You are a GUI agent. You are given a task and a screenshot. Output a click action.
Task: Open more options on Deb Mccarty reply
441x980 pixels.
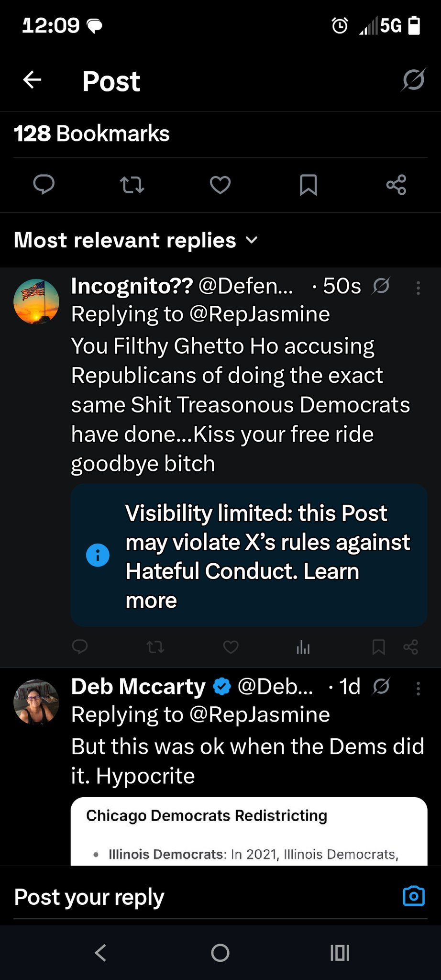pos(418,688)
